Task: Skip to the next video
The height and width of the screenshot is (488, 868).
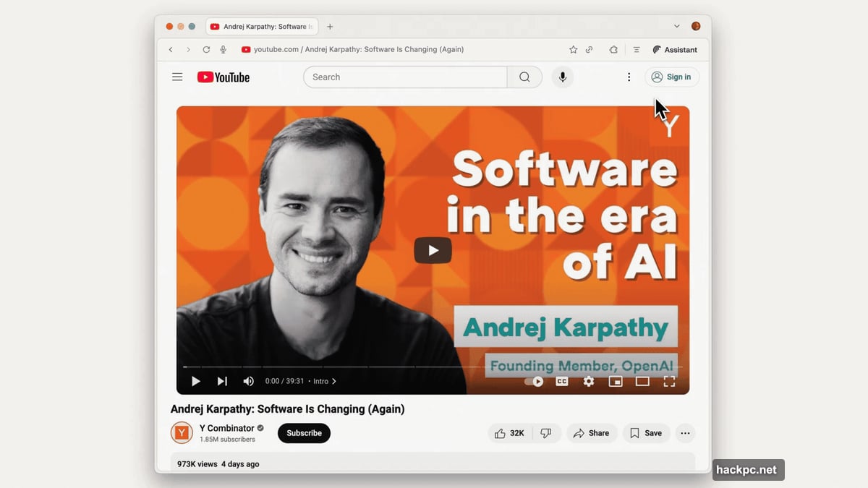Action: 222,381
